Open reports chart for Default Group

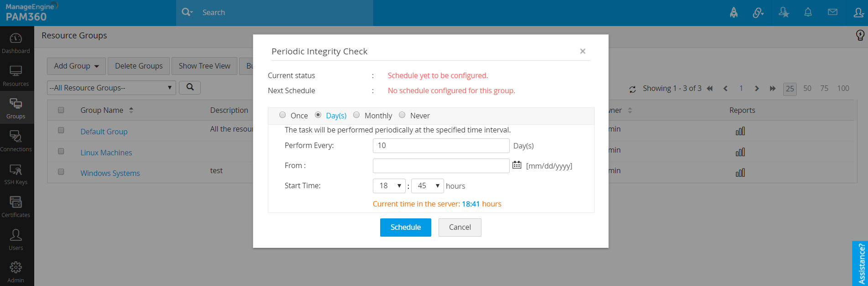point(740,131)
